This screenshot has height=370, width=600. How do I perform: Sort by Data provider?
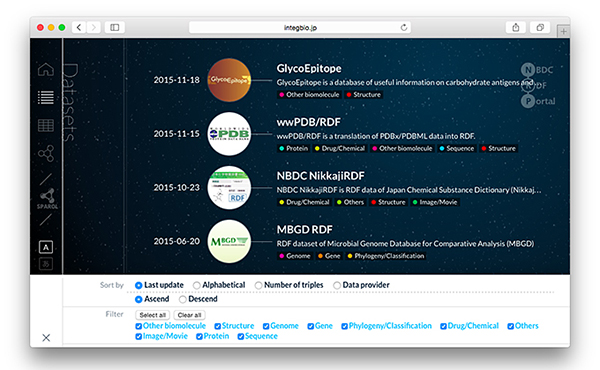(337, 285)
